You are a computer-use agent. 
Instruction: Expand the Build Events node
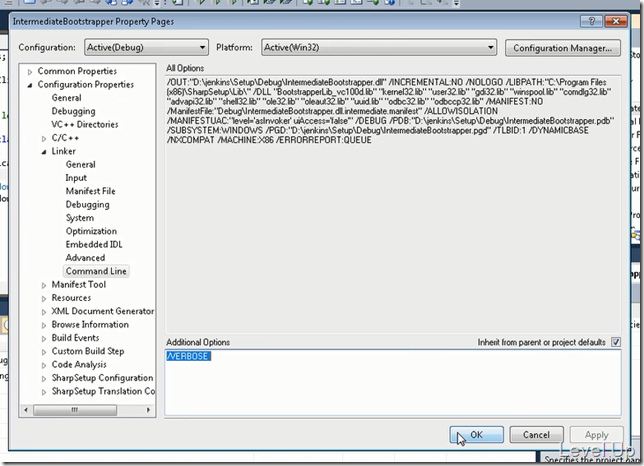point(44,339)
